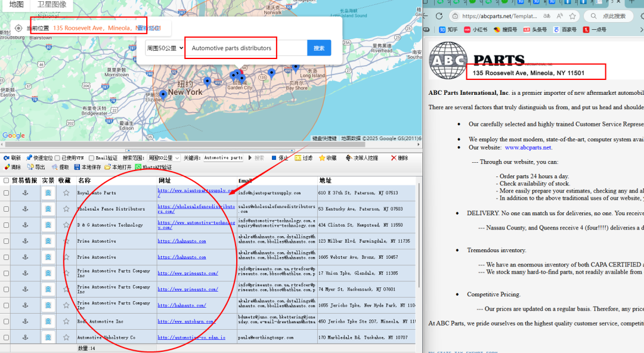
Task: Open the 周围50公里 radius dropdown on map
Action: pyautogui.click(x=165, y=48)
